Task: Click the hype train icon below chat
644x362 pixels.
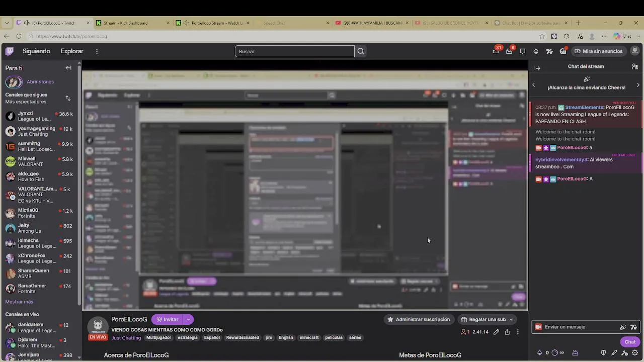Action: (576, 353)
